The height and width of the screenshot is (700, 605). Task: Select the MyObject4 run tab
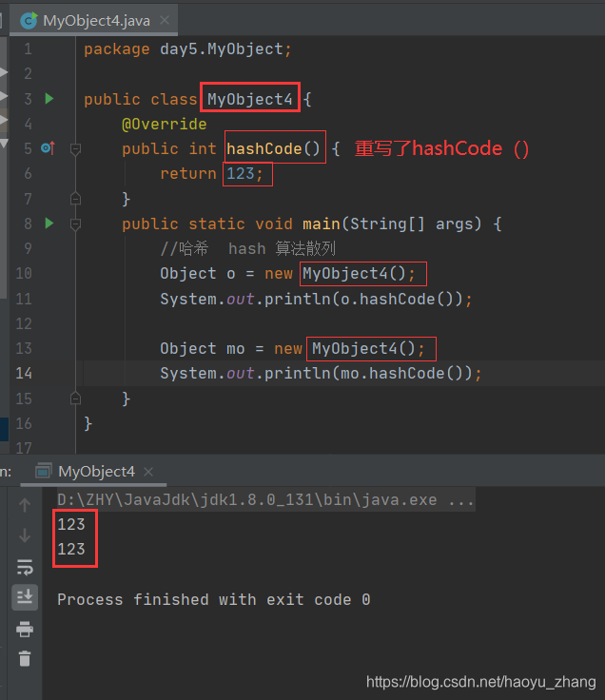(94, 472)
